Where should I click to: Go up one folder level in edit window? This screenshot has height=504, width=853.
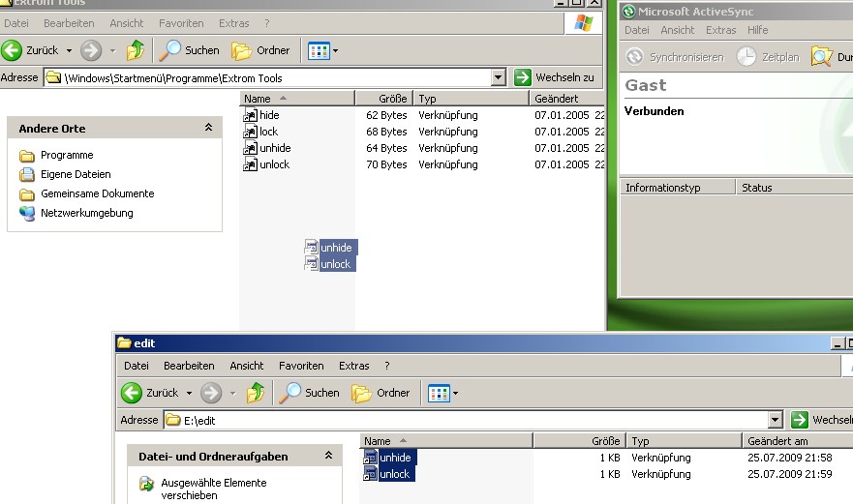point(256,393)
